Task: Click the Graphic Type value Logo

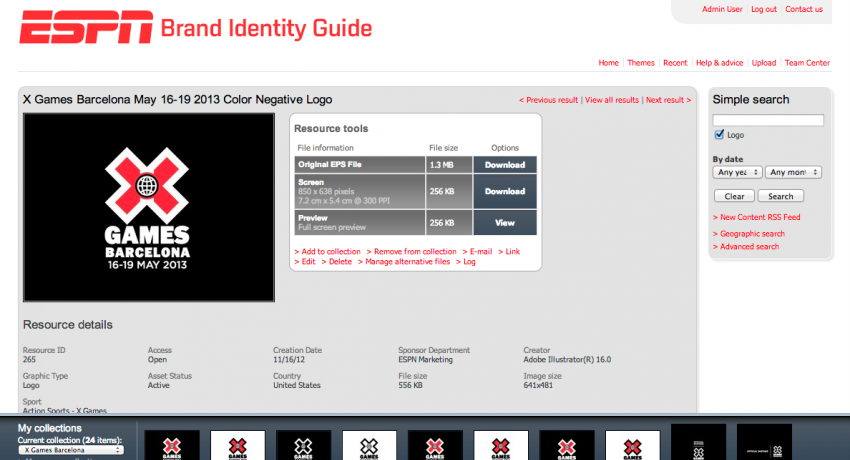Action: click(31, 385)
